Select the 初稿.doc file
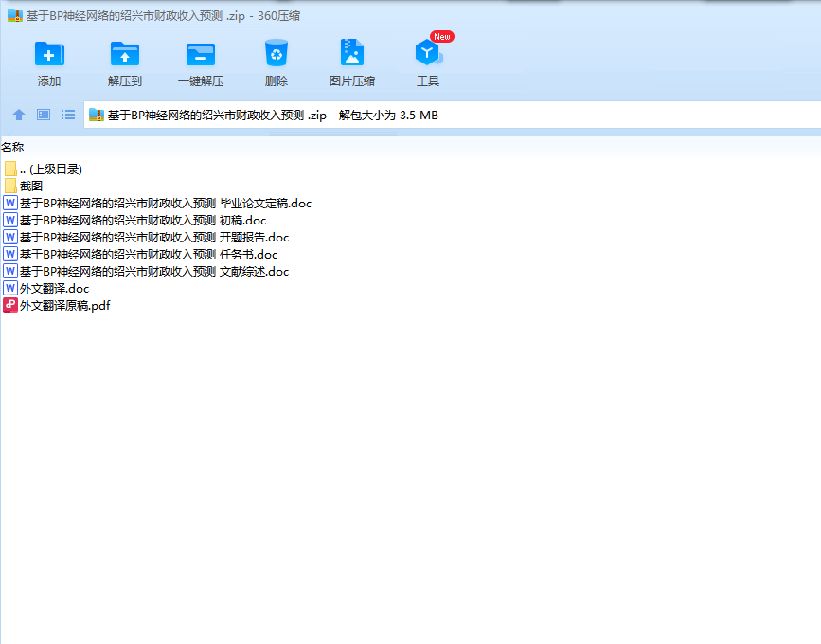Screen dimensions: 821x644 (x=135, y=220)
